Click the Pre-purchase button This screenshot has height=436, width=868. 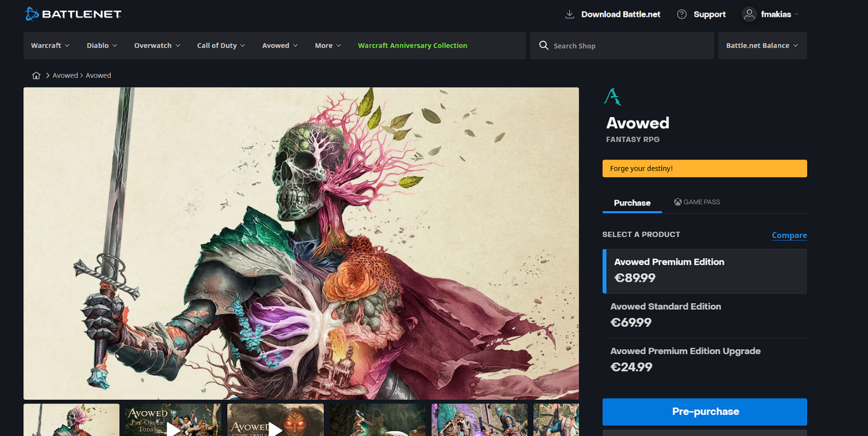tap(705, 412)
